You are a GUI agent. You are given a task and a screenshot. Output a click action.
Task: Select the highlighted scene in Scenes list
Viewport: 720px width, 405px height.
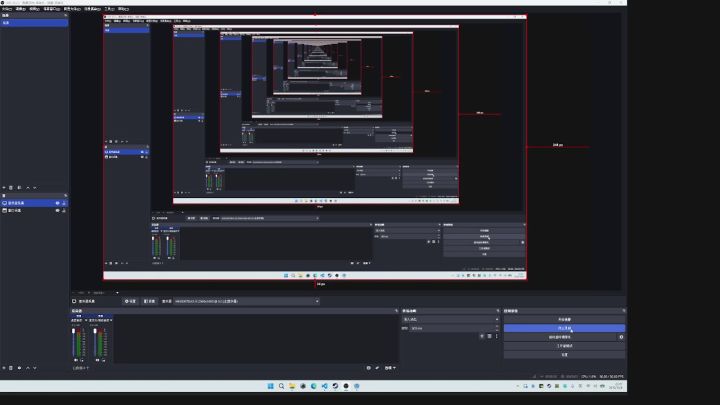click(34, 22)
